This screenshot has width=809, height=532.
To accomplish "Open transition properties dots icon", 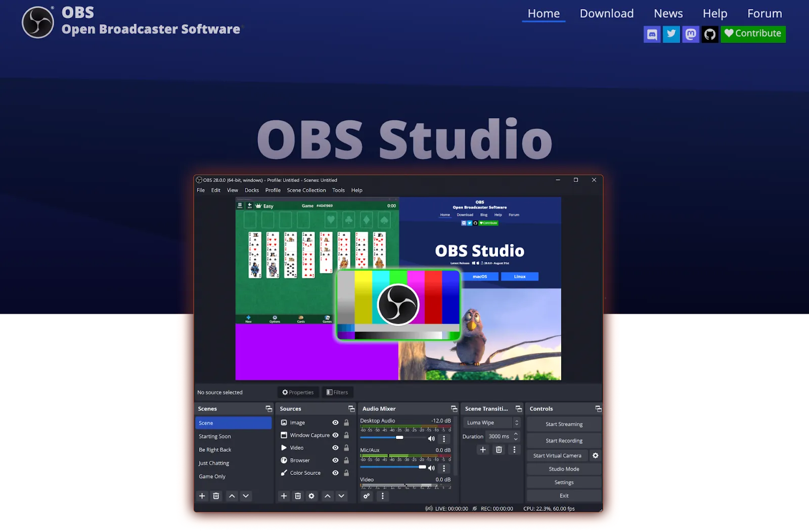I will [514, 450].
